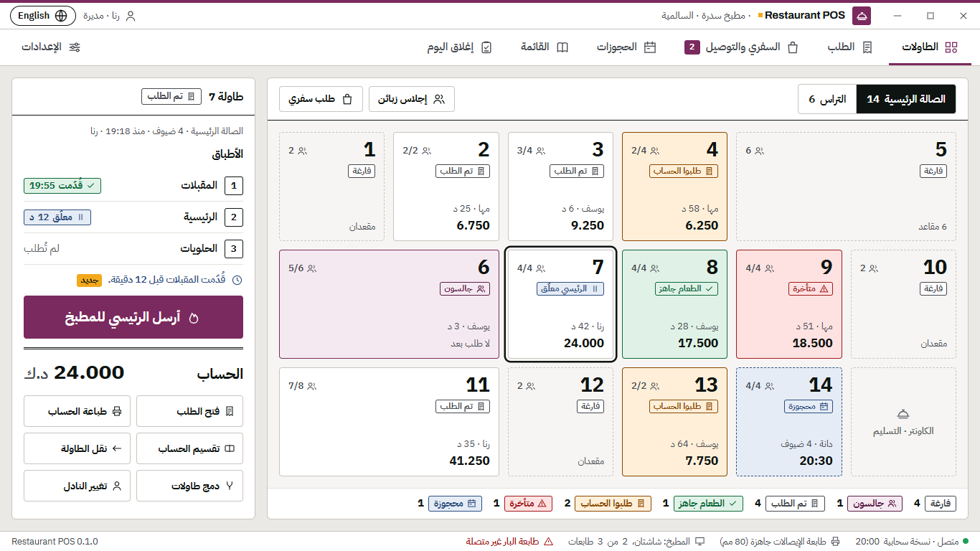Click the clock icon next to قُدّمت المقبلات

click(x=237, y=280)
